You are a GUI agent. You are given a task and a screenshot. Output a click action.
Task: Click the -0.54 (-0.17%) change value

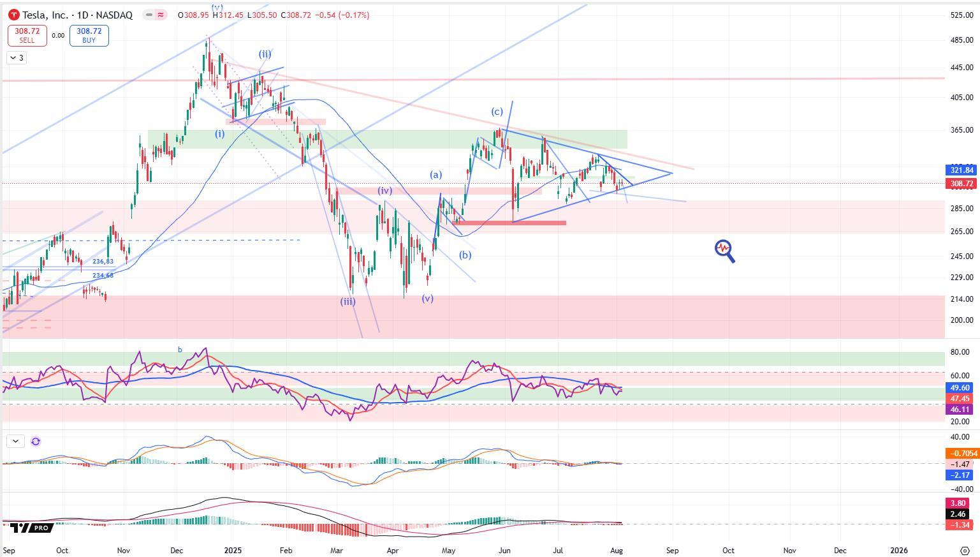(342, 15)
